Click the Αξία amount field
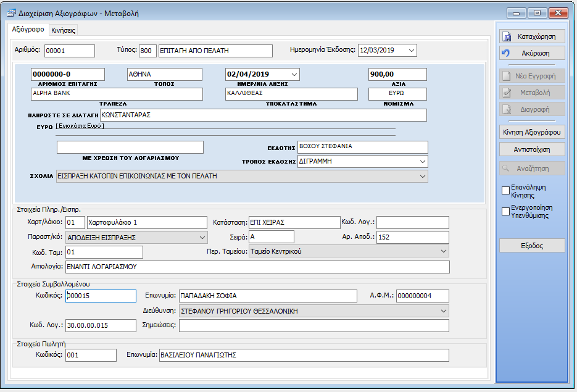This screenshot has width=577, height=392. (x=397, y=75)
